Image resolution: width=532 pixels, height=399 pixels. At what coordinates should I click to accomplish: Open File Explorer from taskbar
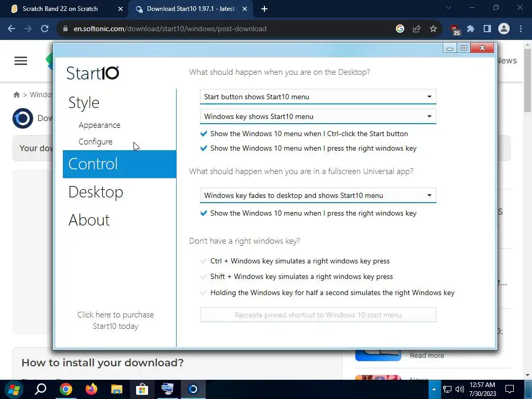pos(116,389)
